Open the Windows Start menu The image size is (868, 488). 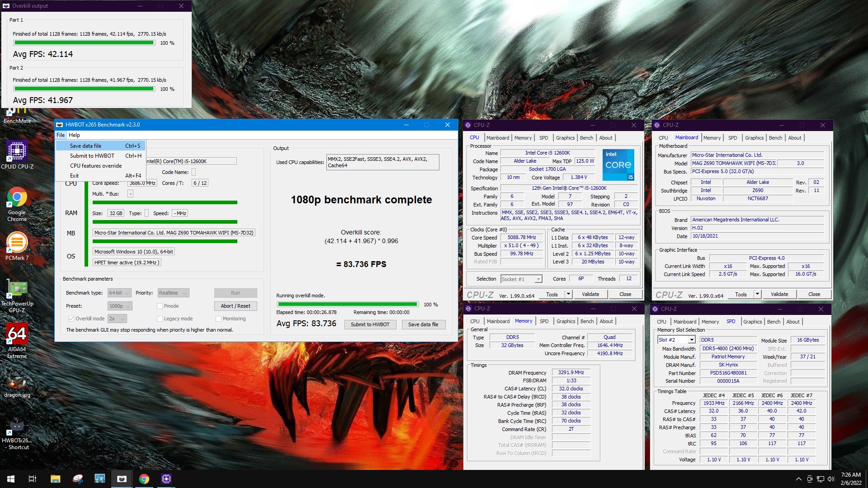point(11,479)
